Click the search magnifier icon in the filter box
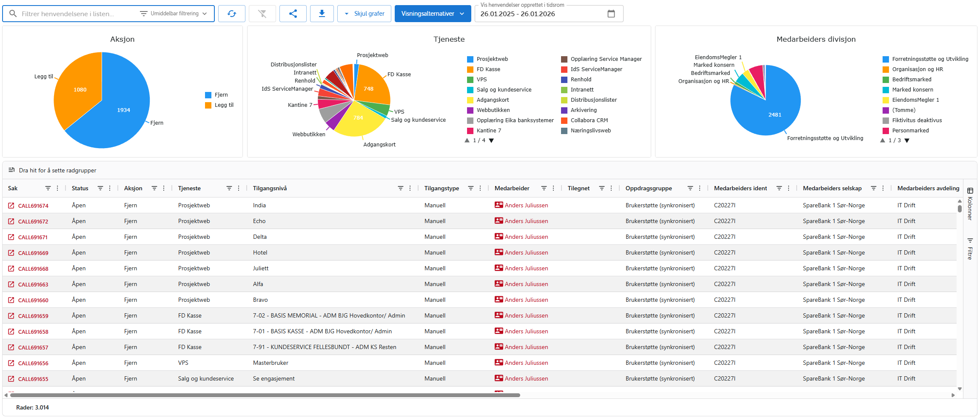980x418 pixels. pos(13,13)
